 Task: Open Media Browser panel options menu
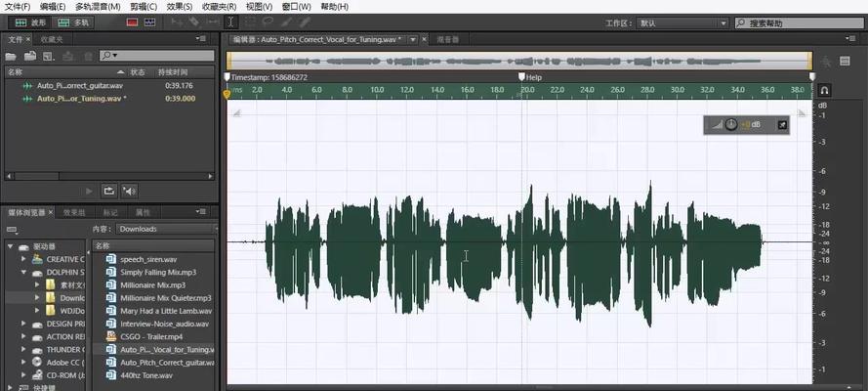pyautogui.click(x=201, y=212)
